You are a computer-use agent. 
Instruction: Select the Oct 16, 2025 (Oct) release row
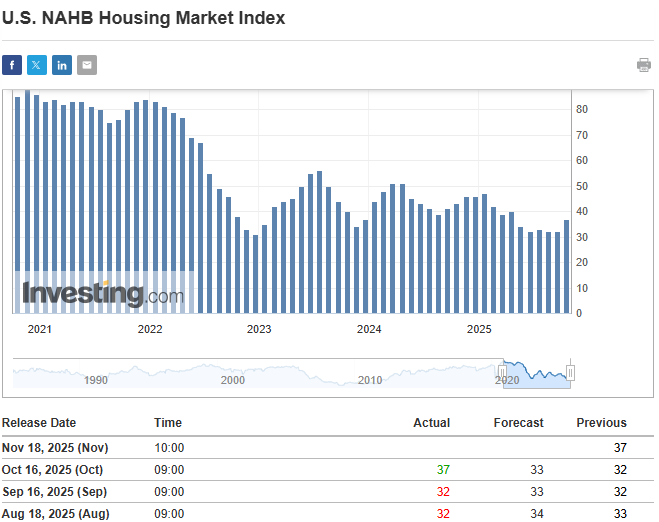(52, 470)
